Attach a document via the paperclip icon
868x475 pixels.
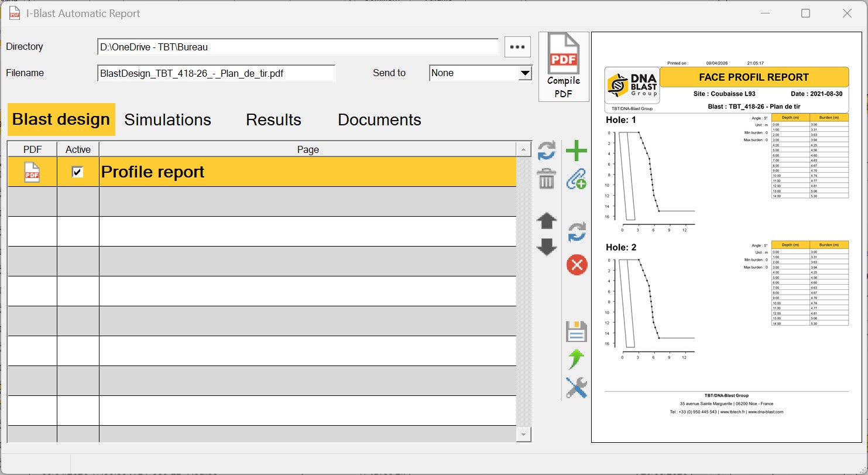576,179
